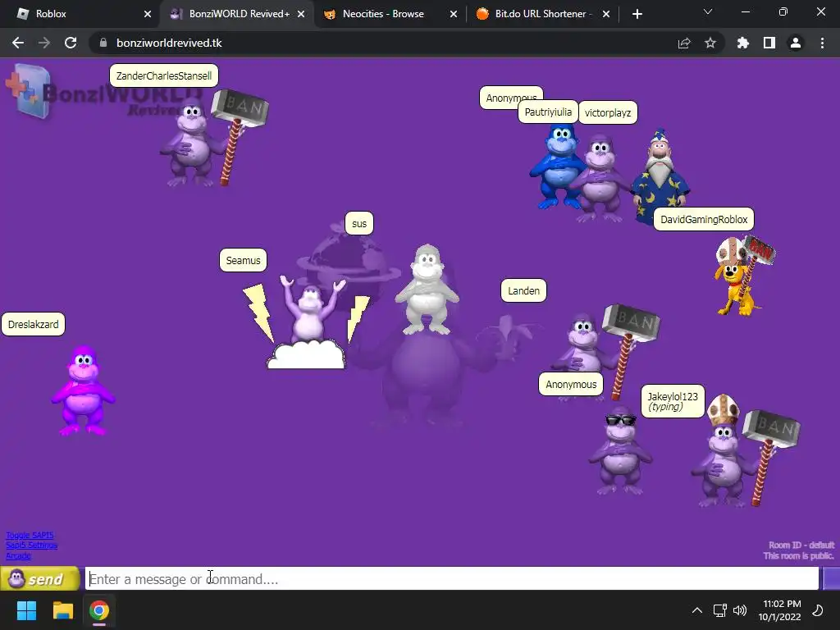Viewport: 840px width, 630px height.
Task: Focus the message or command input
Action: pos(452,578)
